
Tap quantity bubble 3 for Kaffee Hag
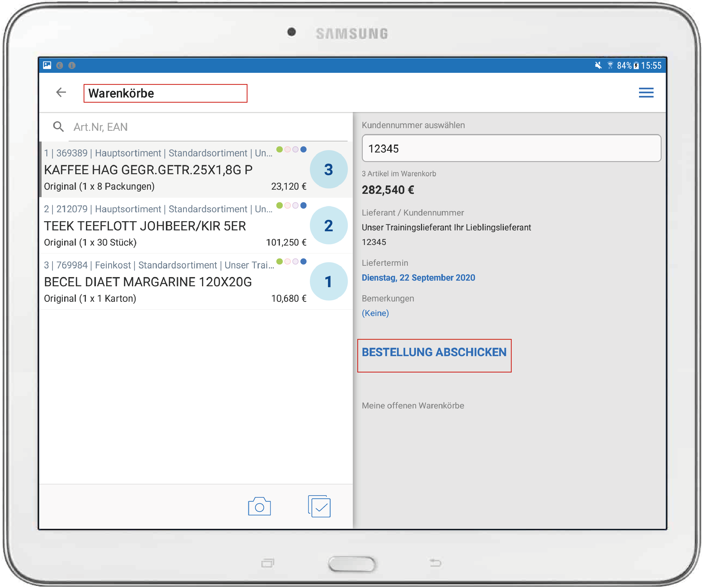pyautogui.click(x=329, y=169)
